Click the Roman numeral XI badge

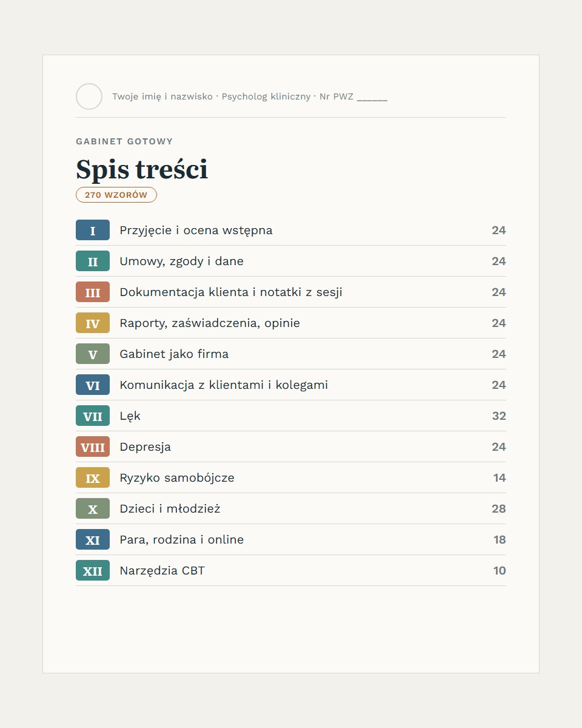93,539
